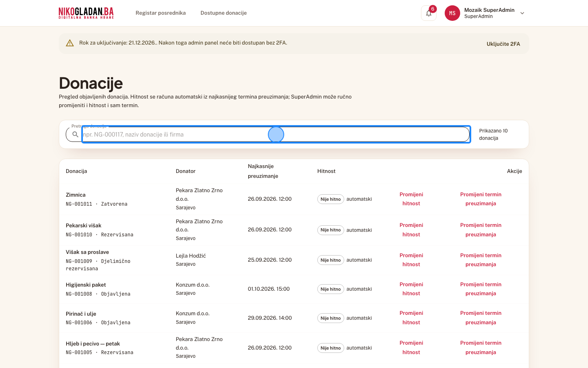Click the Nije hitno badge for Zimnica
Image resolution: width=588 pixels, height=368 pixels.
click(x=331, y=199)
